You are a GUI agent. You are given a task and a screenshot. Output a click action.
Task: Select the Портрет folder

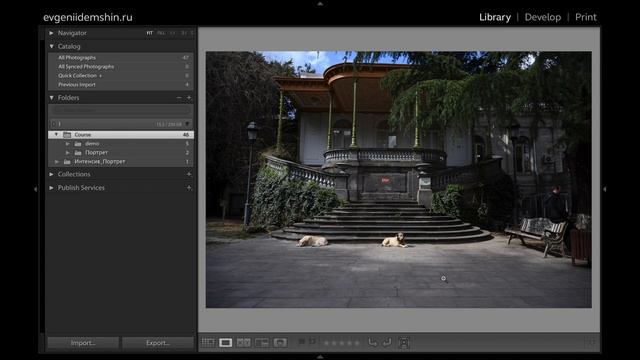coord(121,153)
